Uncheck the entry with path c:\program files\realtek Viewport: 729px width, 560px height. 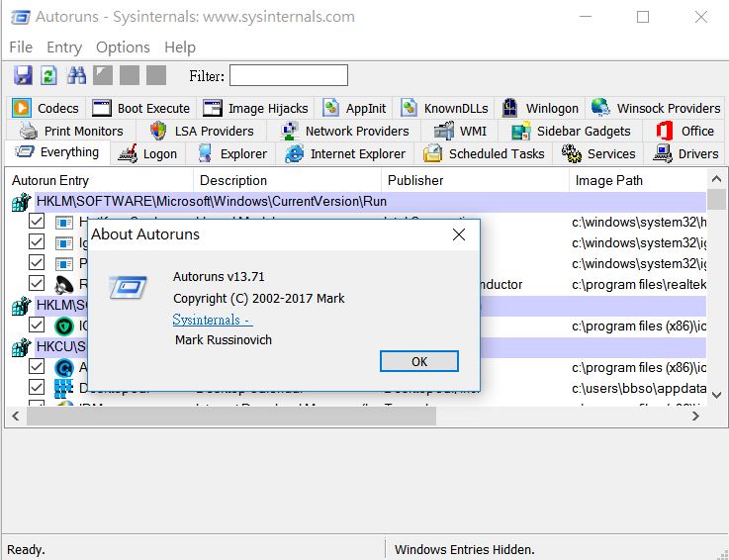click(37, 283)
